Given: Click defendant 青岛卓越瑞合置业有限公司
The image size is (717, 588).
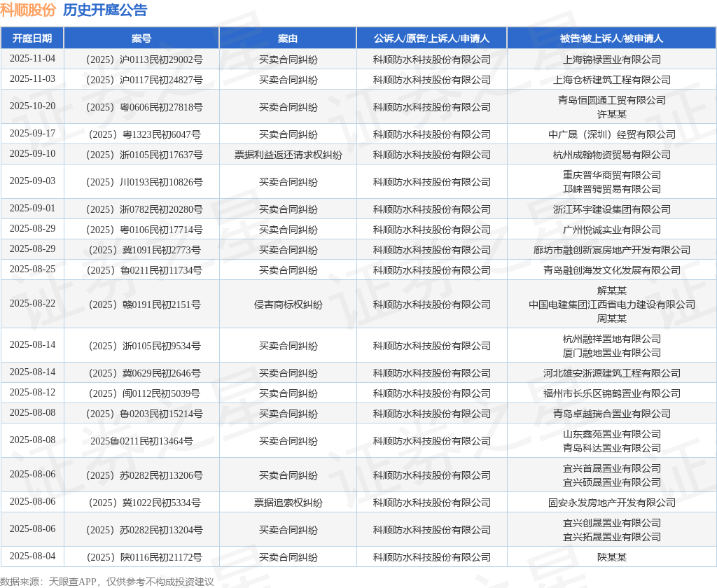Looking at the screenshot, I should pos(612,414).
